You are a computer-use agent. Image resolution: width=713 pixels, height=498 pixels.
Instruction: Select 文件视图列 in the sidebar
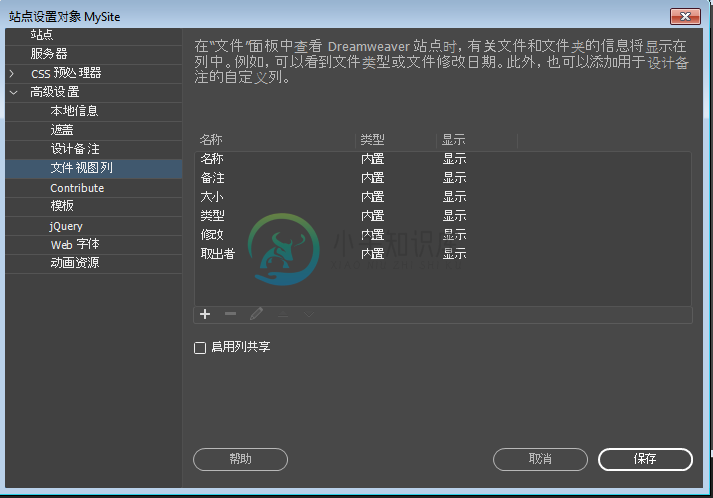click(x=94, y=168)
